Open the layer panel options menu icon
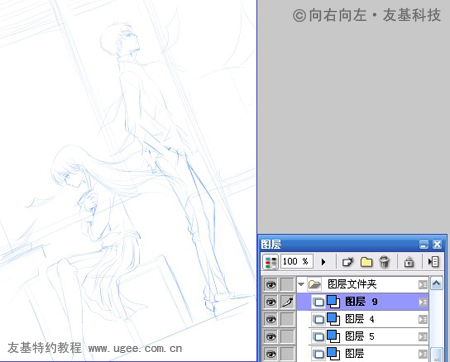450x362 pixels. click(433, 262)
